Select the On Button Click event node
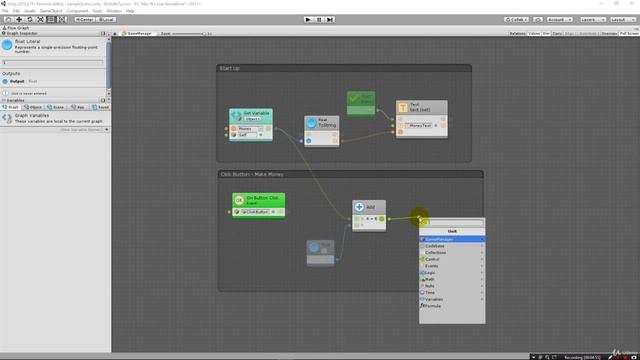The height and width of the screenshot is (360, 640). pyautogui.click(x=258, y=205)
